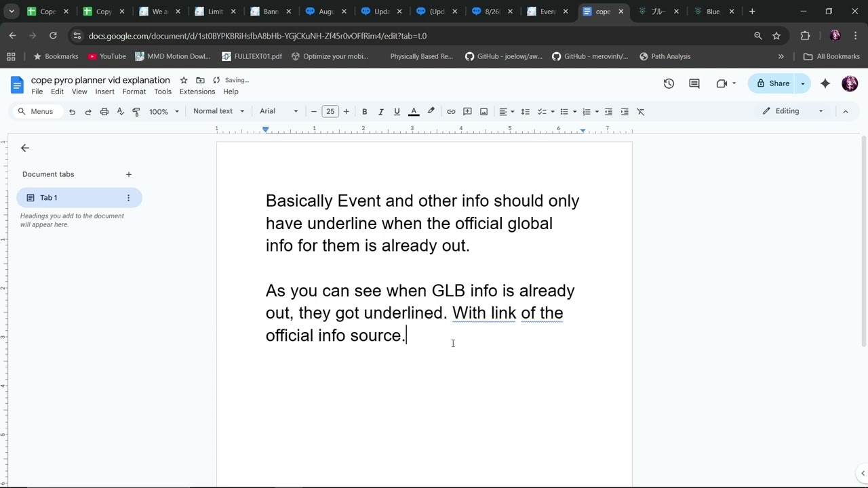Search the Menus box
The width and height of the screenshot is (868, 488).
(37, 111)
